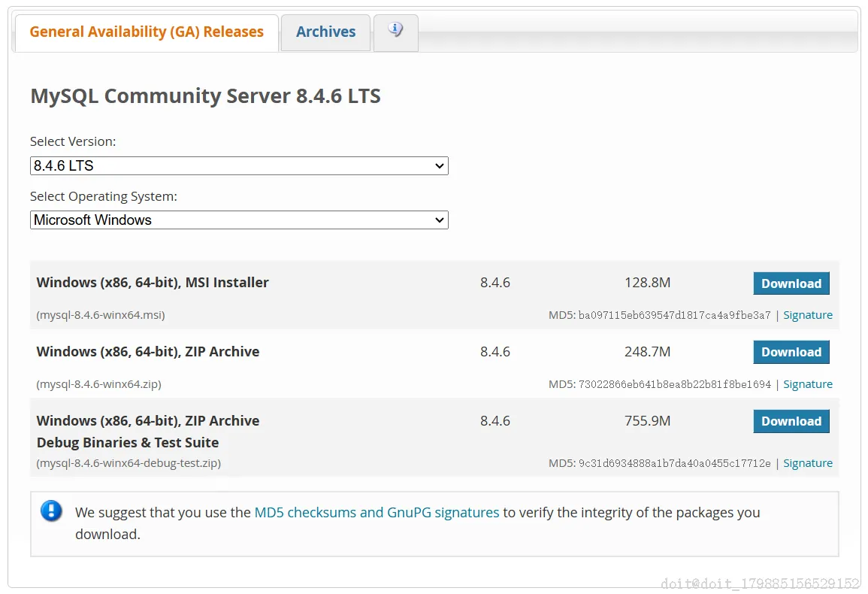The height and width of the screenshot is (594, 868).
Task: Click the blue exclamation notice icon
Action: coord(51,512)
